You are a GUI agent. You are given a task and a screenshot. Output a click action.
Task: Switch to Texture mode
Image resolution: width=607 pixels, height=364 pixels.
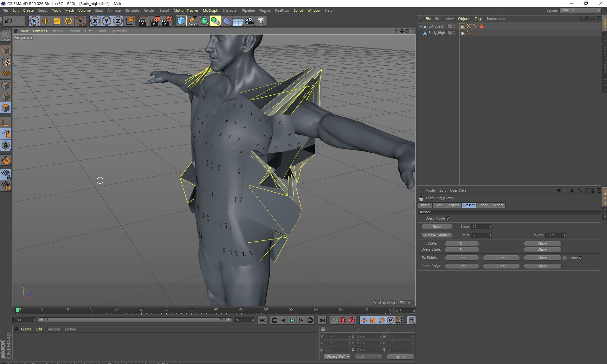pyautogui.click(x=6, y=62)
